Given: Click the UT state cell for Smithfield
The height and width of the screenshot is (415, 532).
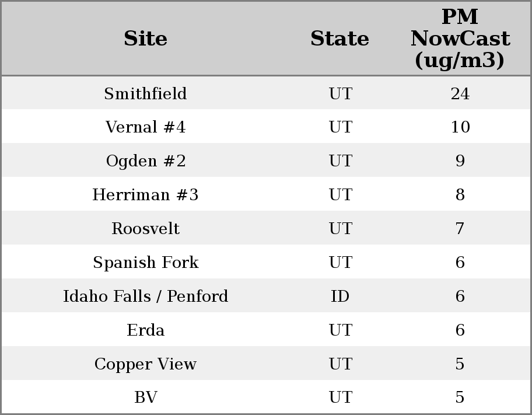Looking at the screenshot, I should point(340,93).
